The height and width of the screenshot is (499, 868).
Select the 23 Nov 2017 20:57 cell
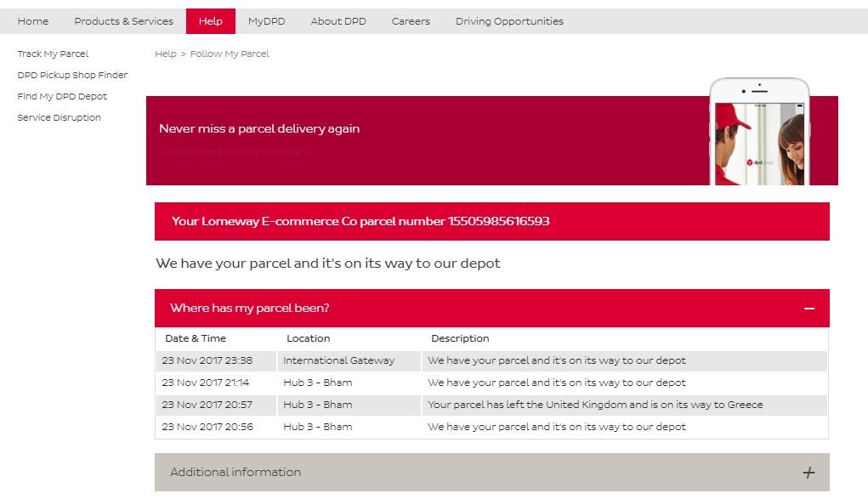click(216, 405)
